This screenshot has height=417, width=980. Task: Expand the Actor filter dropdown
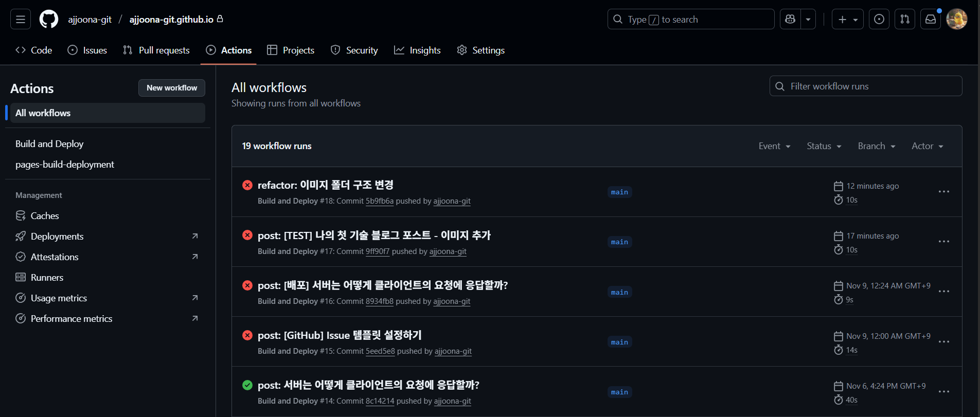[x=927, y=146]
